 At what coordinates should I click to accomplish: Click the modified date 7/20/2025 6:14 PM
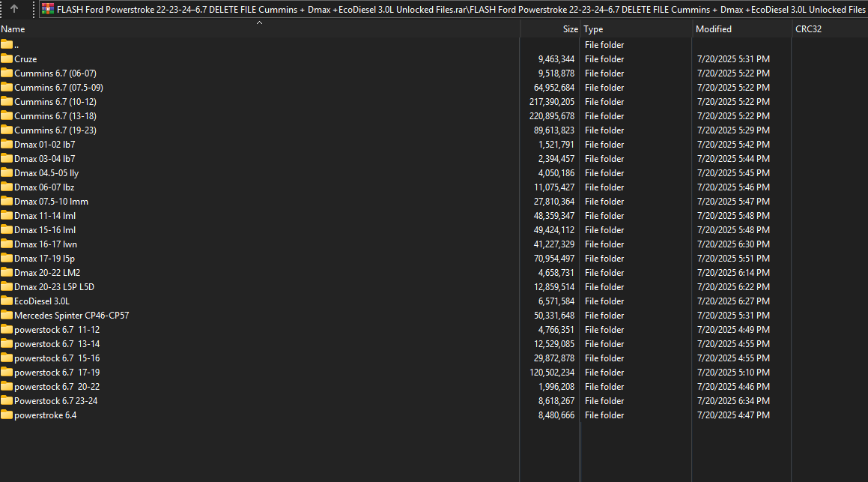[733, 273]
